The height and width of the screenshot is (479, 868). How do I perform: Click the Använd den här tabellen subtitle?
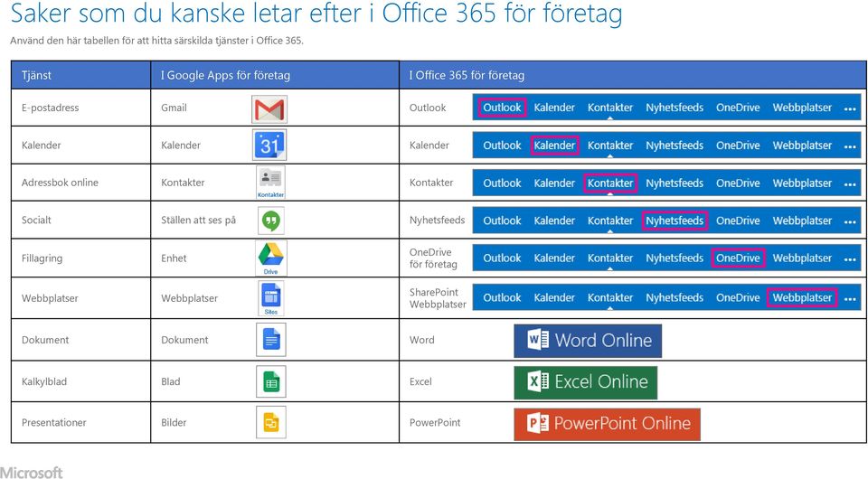[156, 41]
